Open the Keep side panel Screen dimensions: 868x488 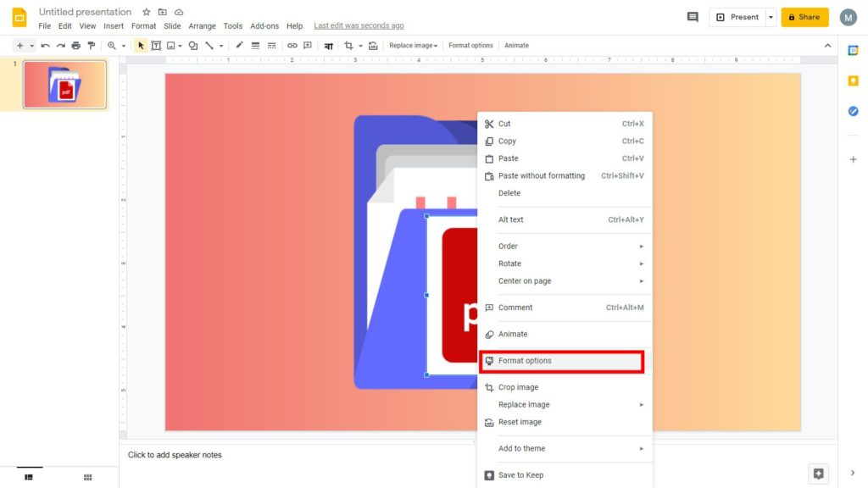coord(853,80)
